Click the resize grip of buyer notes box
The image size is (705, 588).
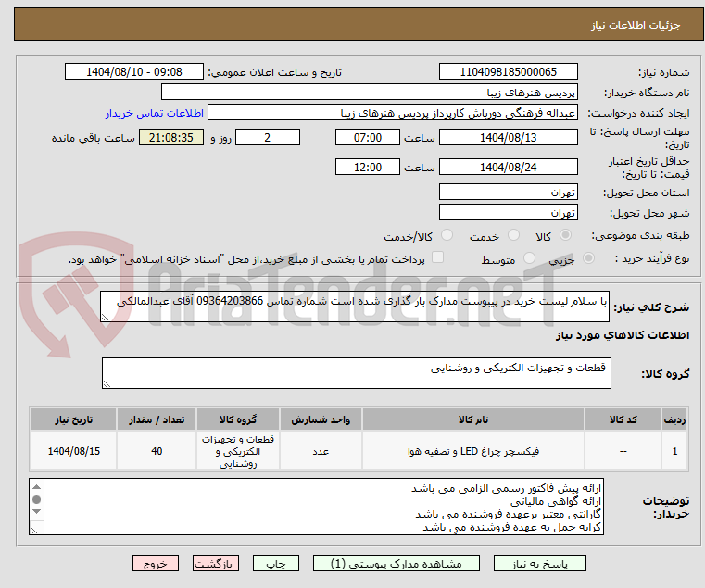34,530
